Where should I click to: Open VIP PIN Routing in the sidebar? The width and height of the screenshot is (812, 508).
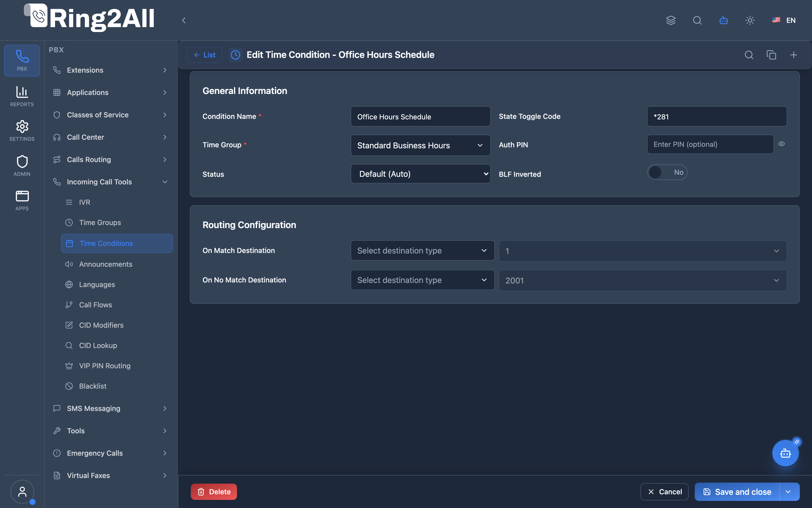click(117, 366)
